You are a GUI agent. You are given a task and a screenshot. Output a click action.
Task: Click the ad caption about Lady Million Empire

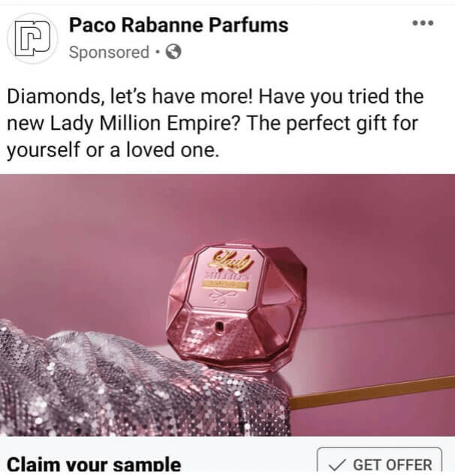tap(215, 123)
